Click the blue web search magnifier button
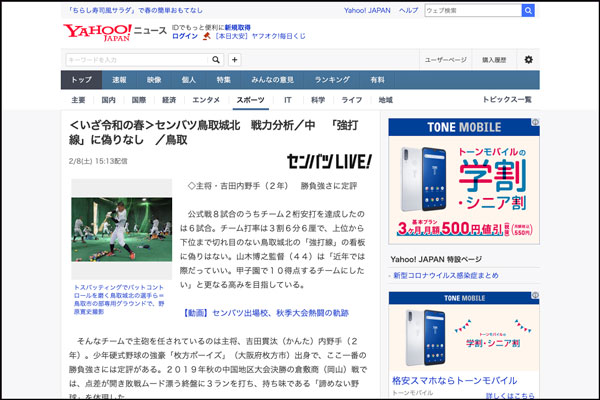 [530, 10]
